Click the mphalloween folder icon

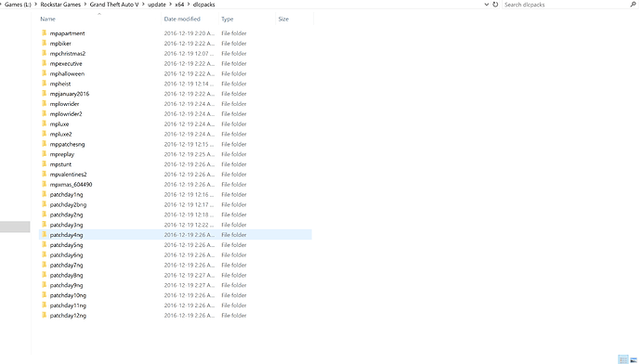coord(45,73)
